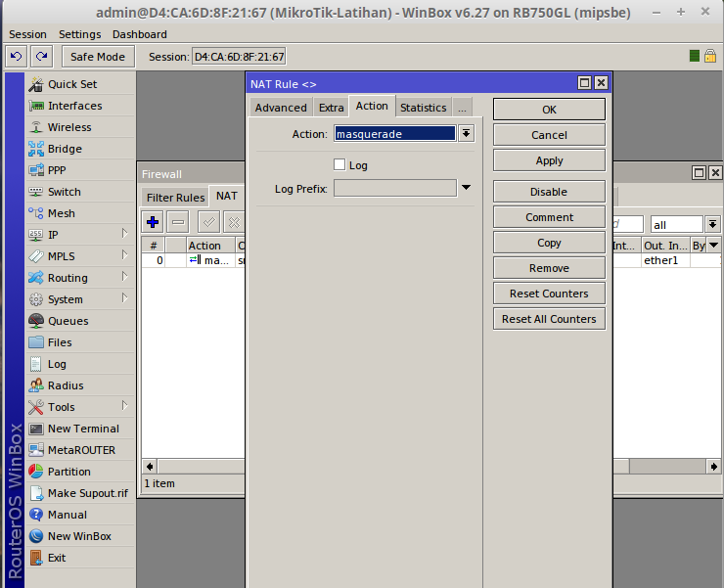Image resolution: width=724 pixels, height=588 pixels.
Task: Open Switch in the sidebar
Action: click(80, 192)
